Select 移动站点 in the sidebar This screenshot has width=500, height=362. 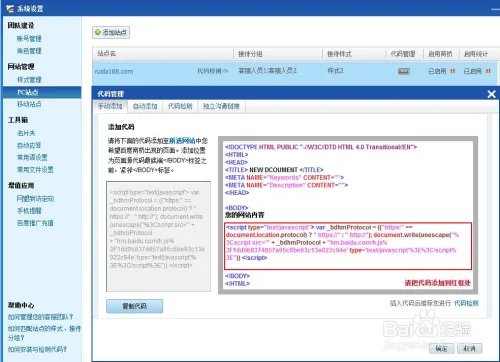[29, 104]
